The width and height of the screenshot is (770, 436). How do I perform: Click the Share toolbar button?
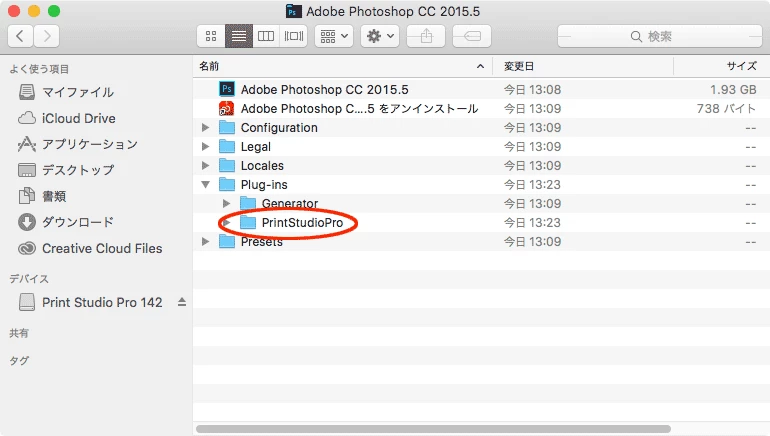[x=426, y=36]
